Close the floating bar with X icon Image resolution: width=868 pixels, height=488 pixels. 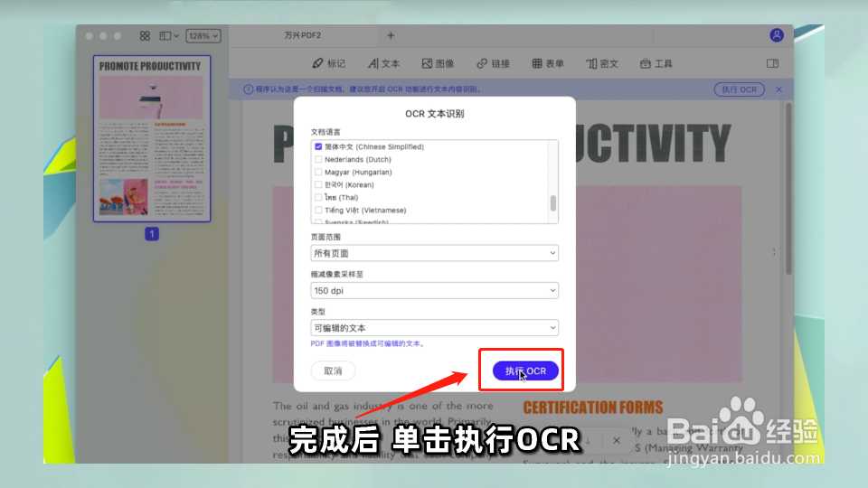tap(616, 440)
